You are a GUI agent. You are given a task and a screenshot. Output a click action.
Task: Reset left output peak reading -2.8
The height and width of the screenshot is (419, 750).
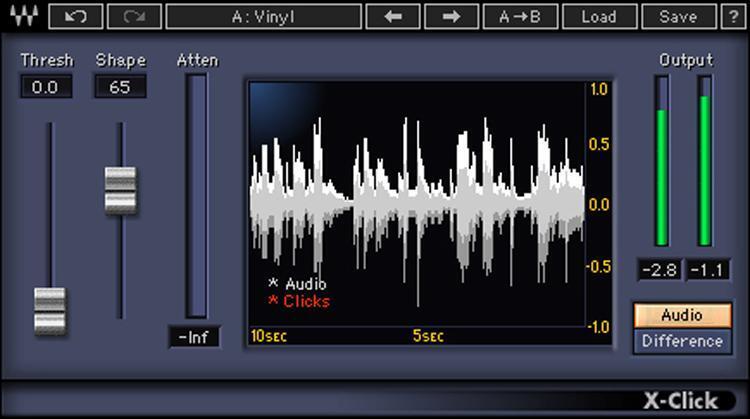click(x=660, y=269)
